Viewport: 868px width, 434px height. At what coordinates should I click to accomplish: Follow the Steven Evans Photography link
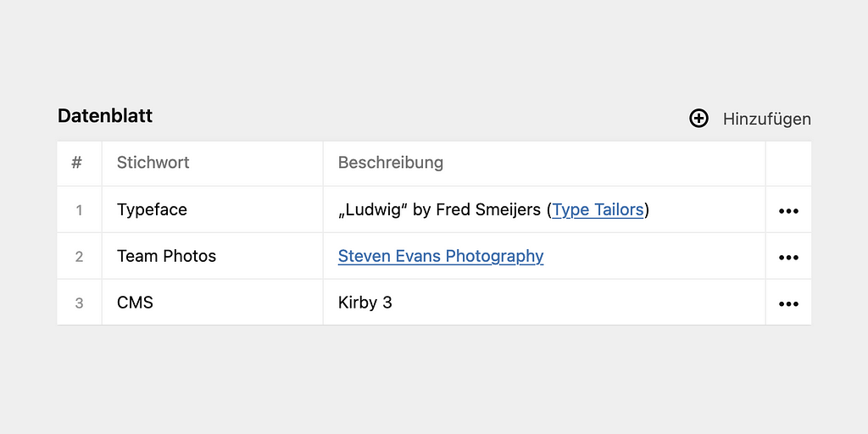click(441, 256)
